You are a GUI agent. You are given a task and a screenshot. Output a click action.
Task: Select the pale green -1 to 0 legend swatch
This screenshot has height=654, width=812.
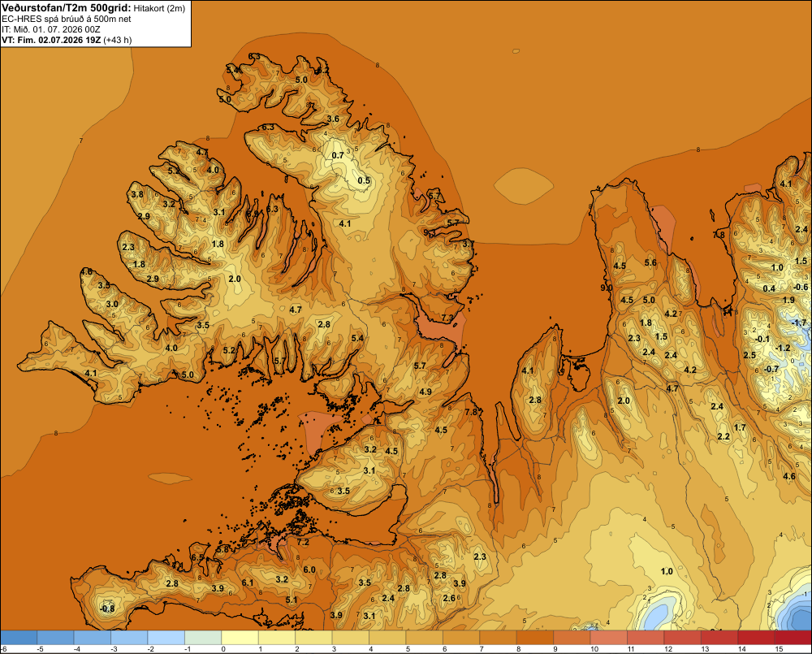[x=203, y=638]
